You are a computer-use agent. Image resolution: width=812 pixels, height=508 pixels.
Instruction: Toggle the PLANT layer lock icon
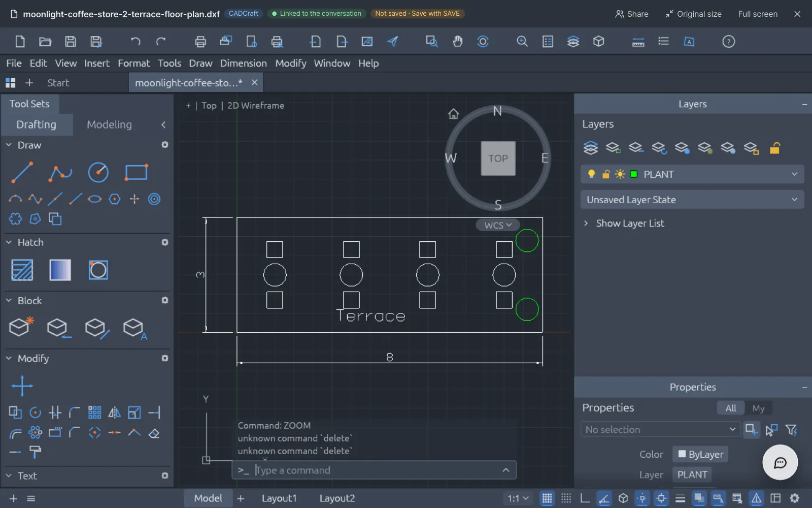click(605, 174)
